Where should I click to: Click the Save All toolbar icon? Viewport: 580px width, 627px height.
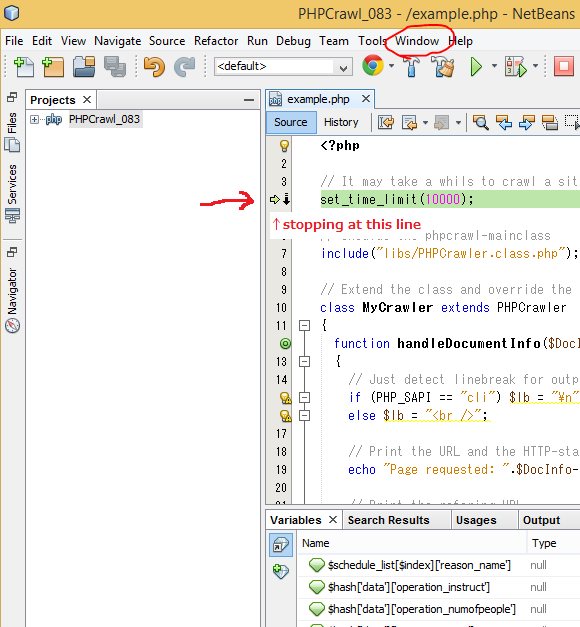[x=115, y=66]
